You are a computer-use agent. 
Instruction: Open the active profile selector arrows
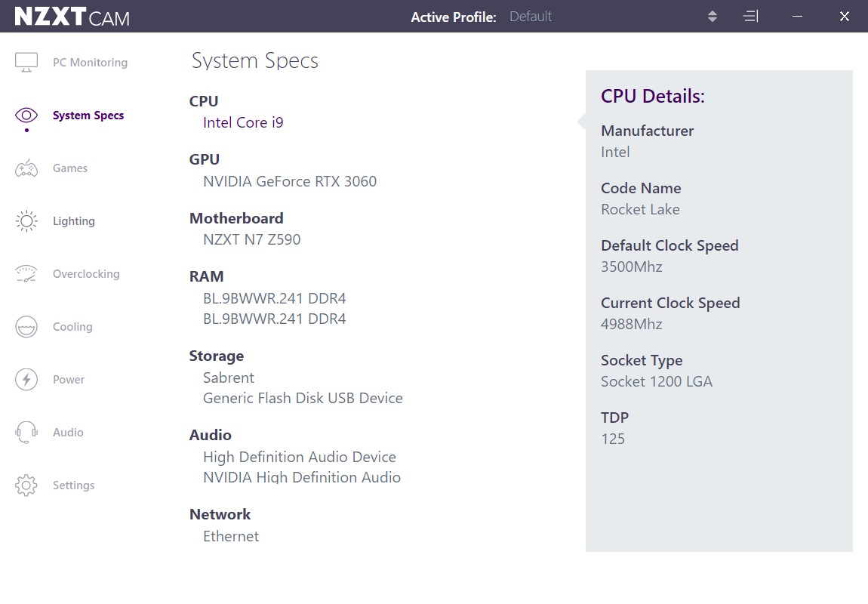click(x=713, y=16)
